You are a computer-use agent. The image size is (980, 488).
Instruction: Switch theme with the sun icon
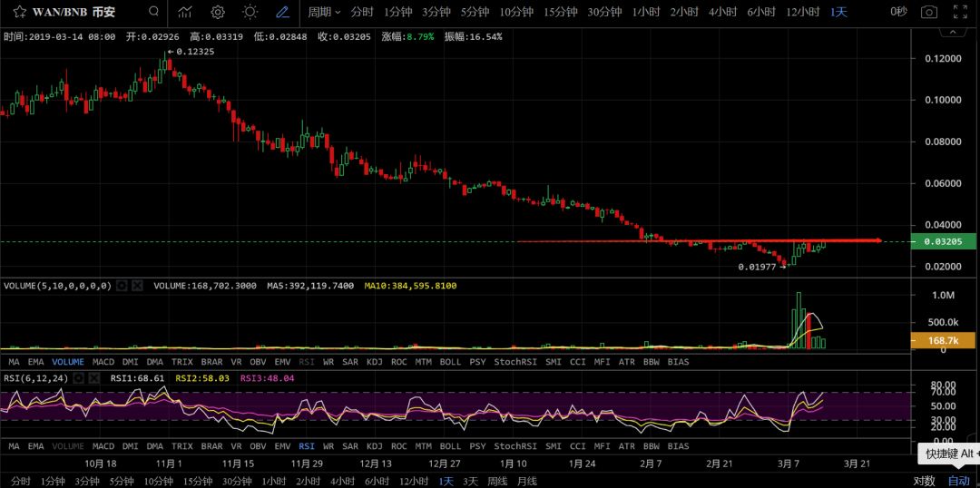[x=250, y=12]
